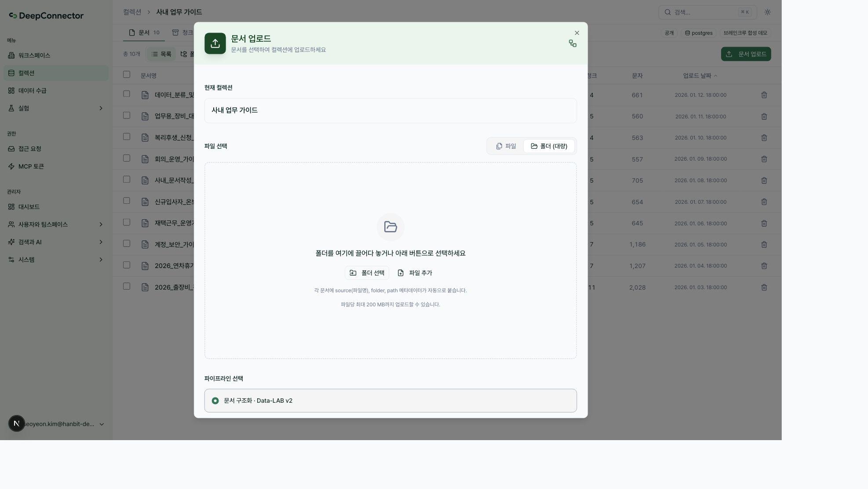Check the 복리후생_신청 document row checkbox
868x489 pixels.
click(127, 136)
